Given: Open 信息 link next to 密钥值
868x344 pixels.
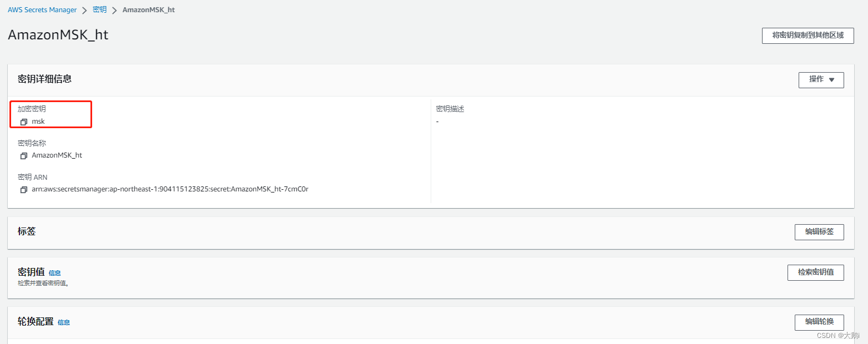Looking at the screenshot, I should coord(55,273).
